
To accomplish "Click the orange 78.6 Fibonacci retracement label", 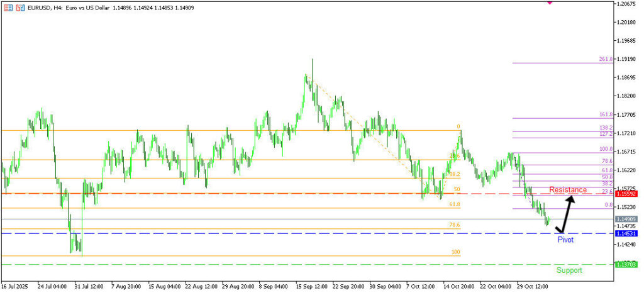I will [x=454, y=225].
